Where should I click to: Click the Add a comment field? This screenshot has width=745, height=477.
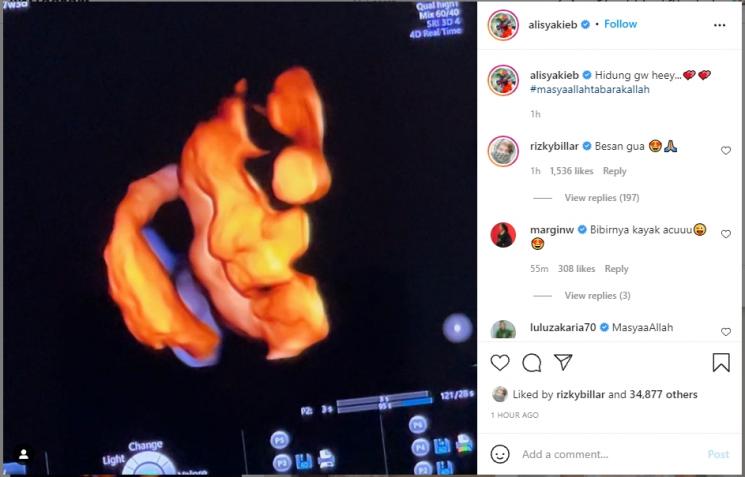click(x=613, y=454)
